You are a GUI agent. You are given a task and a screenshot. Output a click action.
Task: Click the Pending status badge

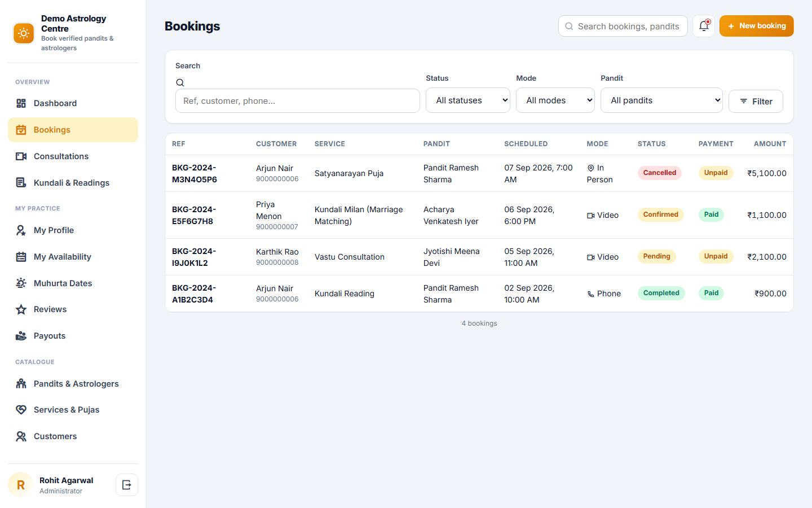click(x=657, y=256)
